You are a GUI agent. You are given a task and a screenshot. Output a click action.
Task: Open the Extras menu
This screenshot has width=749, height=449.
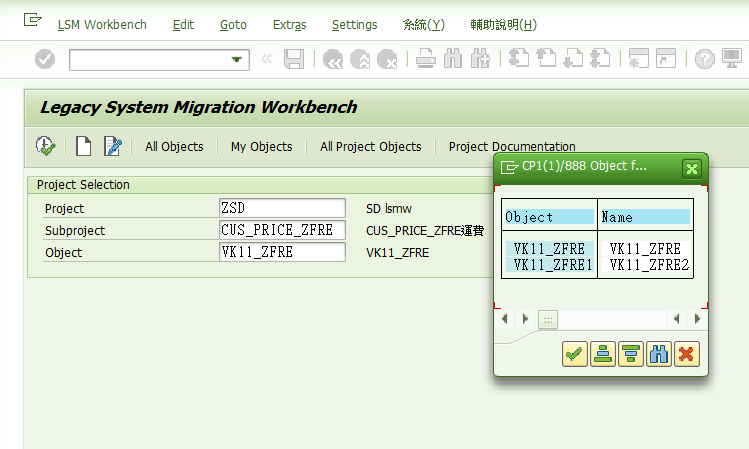click(289, 25)
